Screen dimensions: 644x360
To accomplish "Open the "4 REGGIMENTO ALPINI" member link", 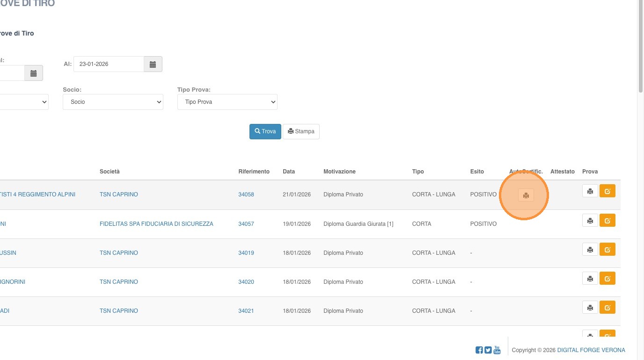I will pos(37,194).
